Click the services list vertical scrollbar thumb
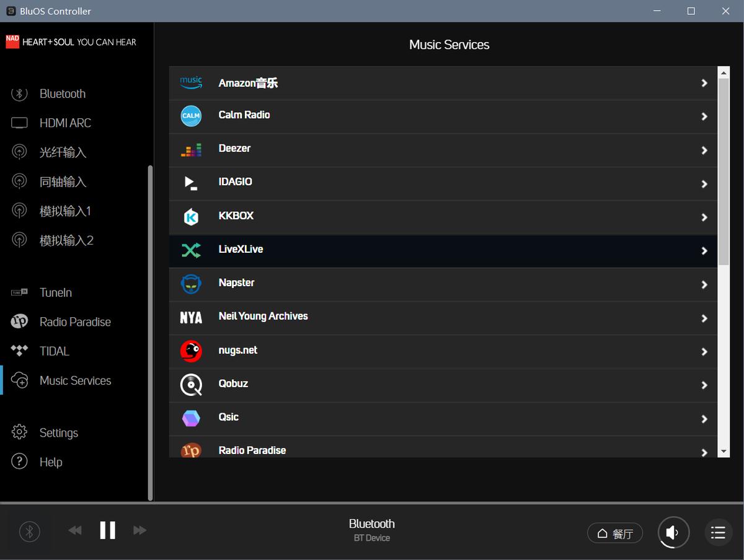Screen dimensions: 744x560 pos(724,172)
